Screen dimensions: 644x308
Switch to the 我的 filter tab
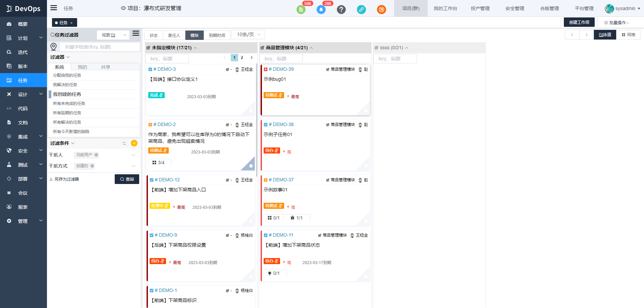[x=83, y=67]
